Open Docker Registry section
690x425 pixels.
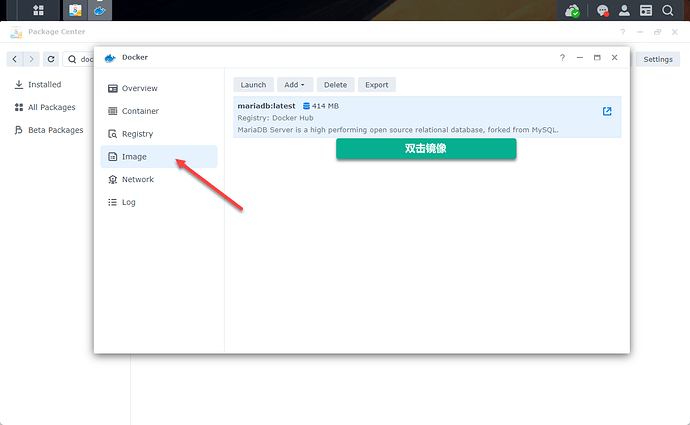(159, 134)
